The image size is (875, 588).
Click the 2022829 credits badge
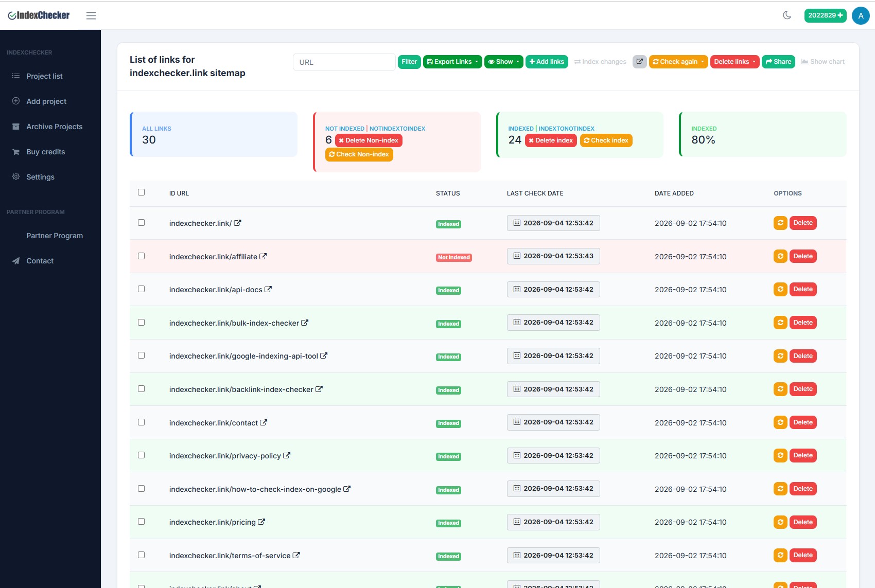pyautogui.click(x=825, y=15)
